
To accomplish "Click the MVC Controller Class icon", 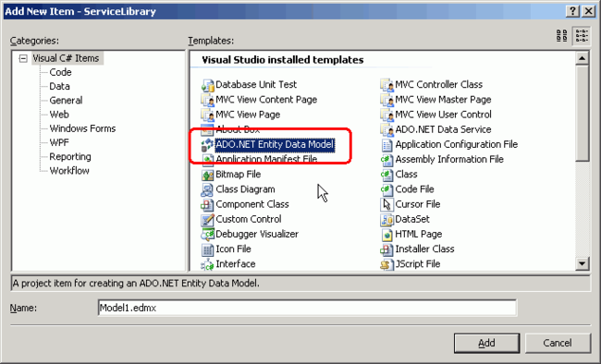I will (386, 85).
